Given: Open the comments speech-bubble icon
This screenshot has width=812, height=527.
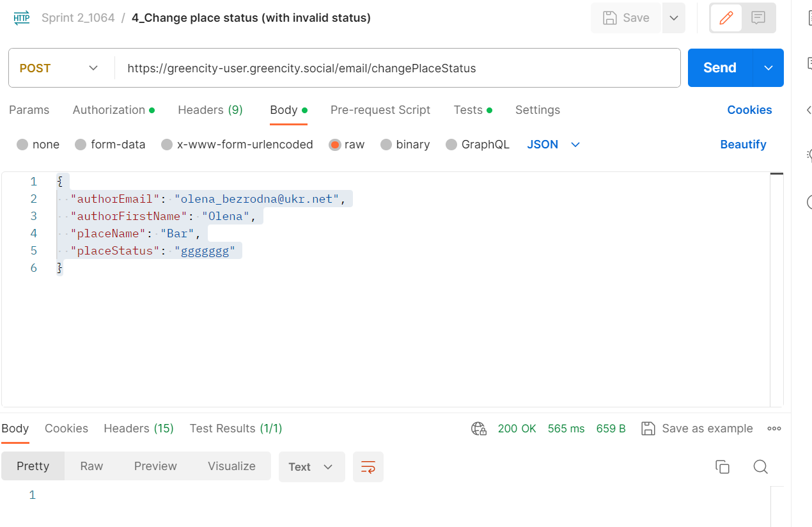Looking at the screenshot, I should (758, 18).
